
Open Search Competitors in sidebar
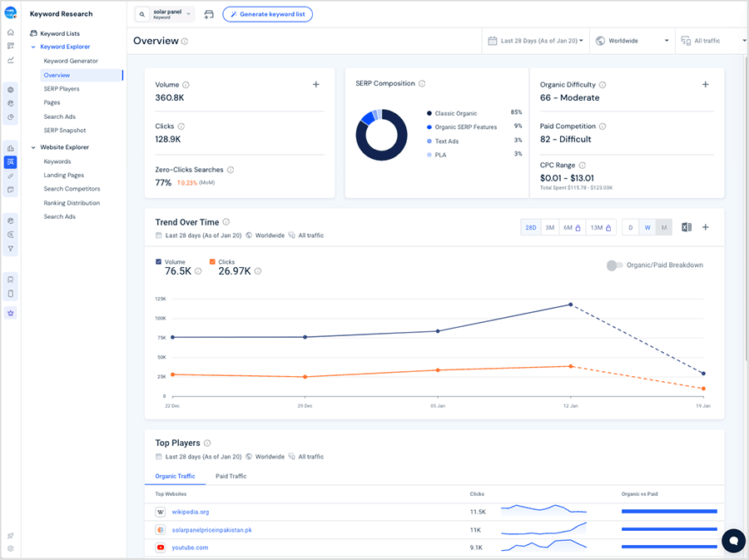pos(72,189)
